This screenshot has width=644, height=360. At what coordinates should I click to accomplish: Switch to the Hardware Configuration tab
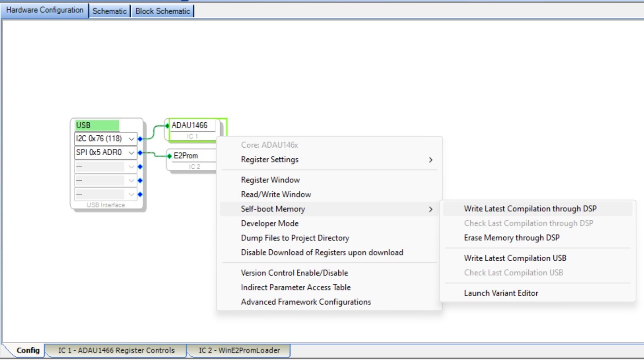tap(44, 10)
